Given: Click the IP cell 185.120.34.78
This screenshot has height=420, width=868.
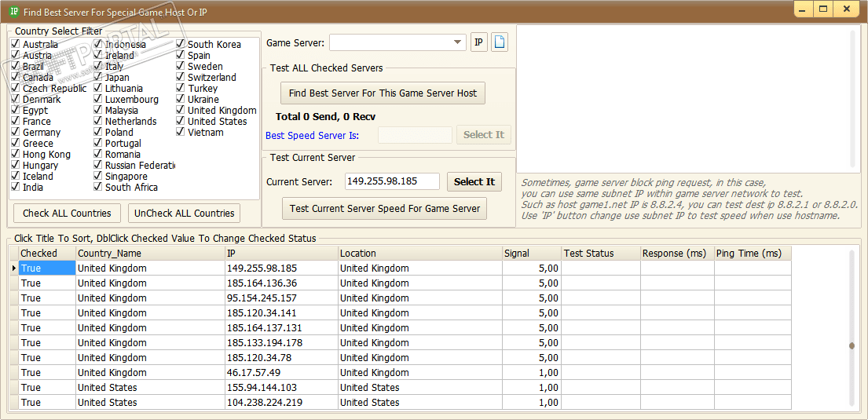Looking at the screenshot, I should click(282, 357).
